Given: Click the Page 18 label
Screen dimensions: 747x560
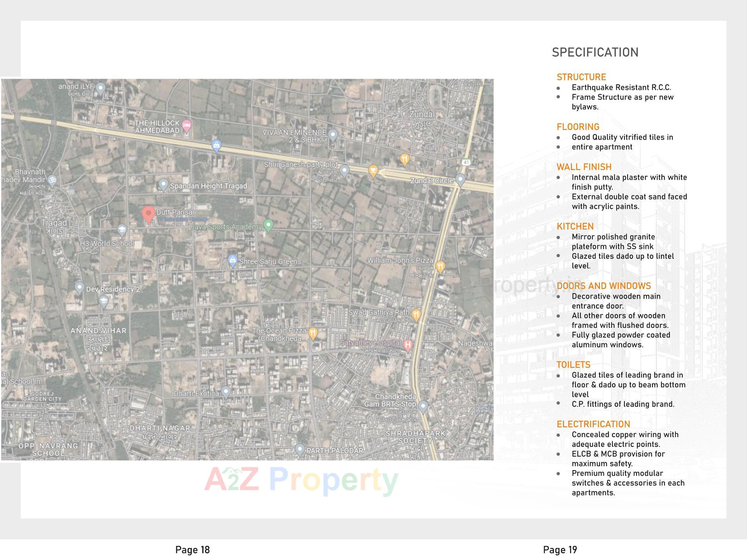Looking at the screenshot, I should point(192,550).
